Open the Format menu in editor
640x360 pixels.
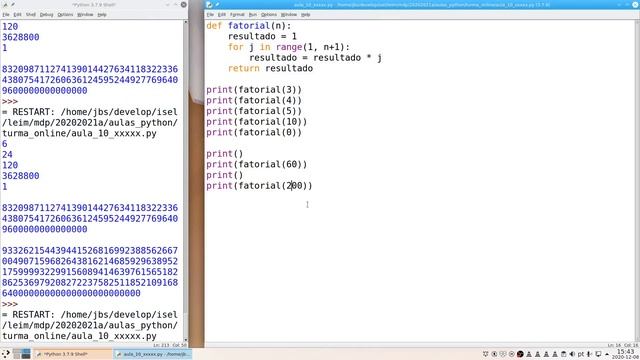tap(237, 14)
